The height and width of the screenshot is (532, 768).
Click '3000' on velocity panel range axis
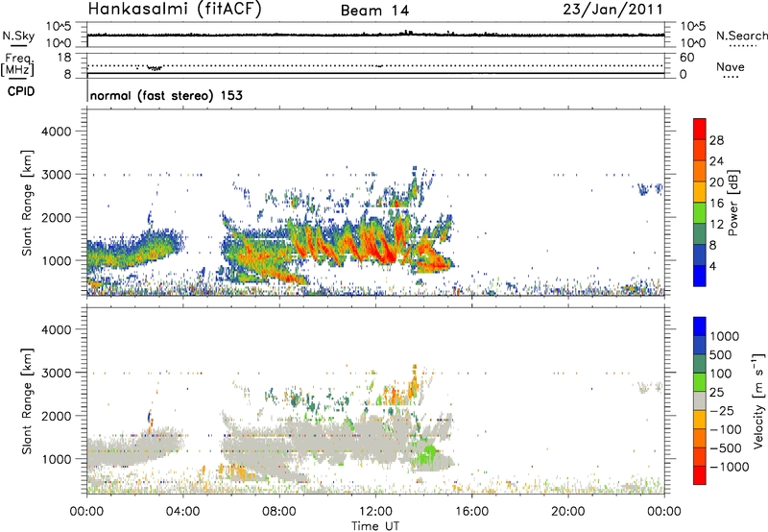point(56,373)
